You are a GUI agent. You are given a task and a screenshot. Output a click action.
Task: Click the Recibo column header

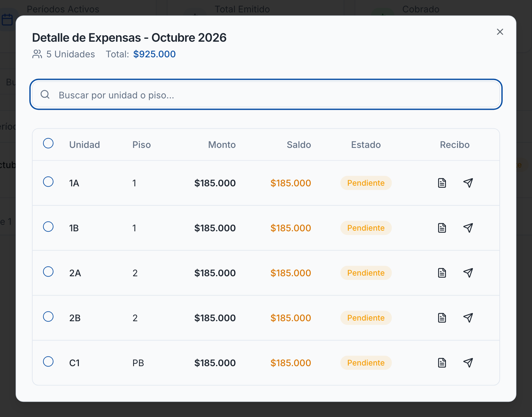[x=455, y=145]
